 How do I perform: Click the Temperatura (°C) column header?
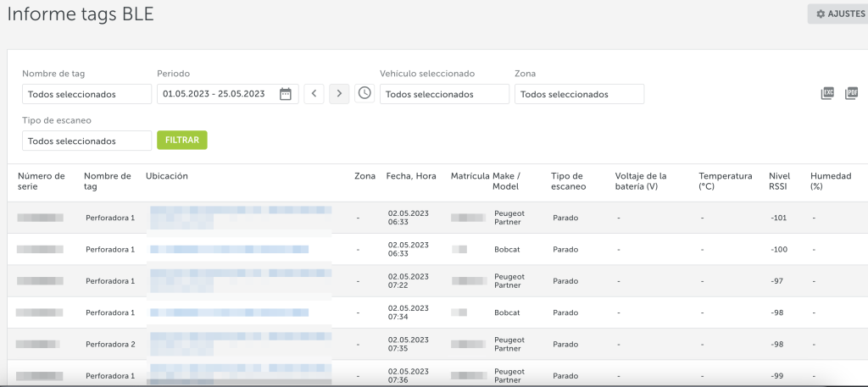pyautogui.click(x=725, y=181)
